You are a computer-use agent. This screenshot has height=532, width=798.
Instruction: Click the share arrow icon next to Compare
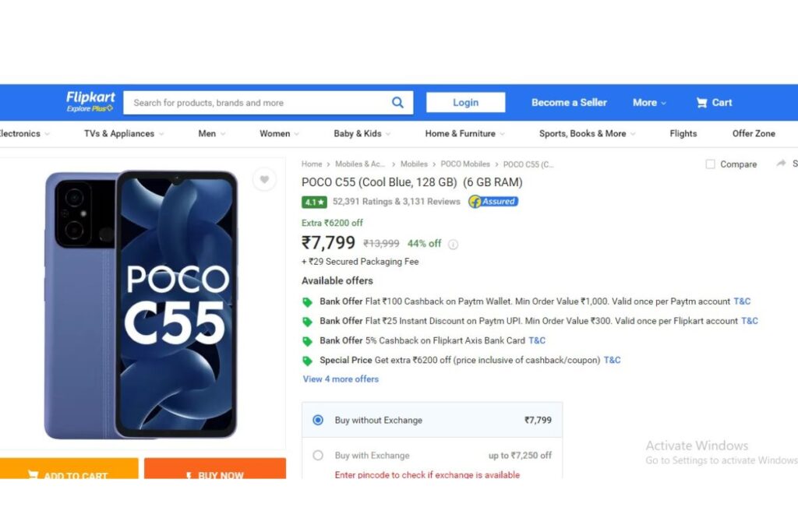click(781, 164)
